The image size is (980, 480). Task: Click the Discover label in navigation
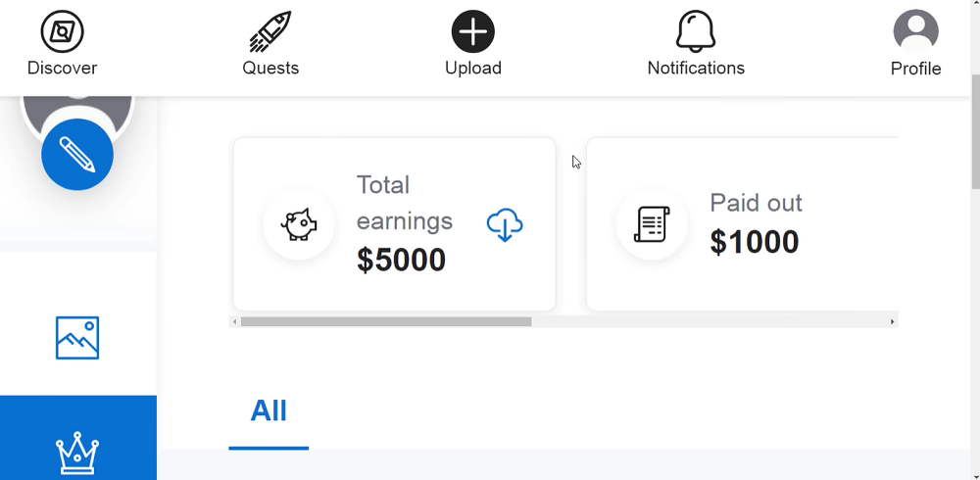tap(63, 68)
